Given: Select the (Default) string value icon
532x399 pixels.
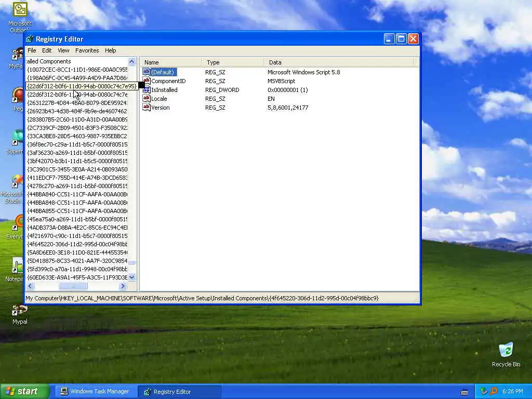Looking at the screenshot, I should click(146, 72).
